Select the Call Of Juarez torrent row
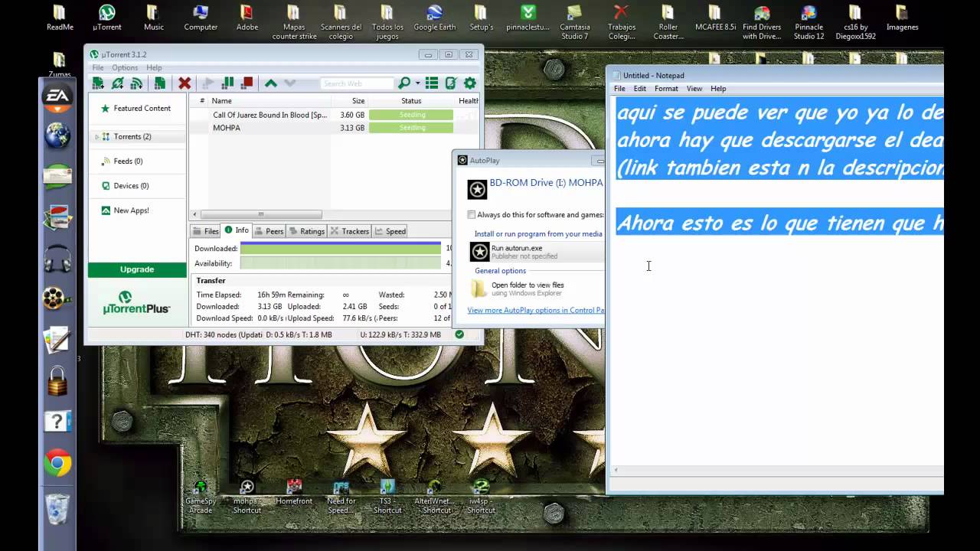 334,115
